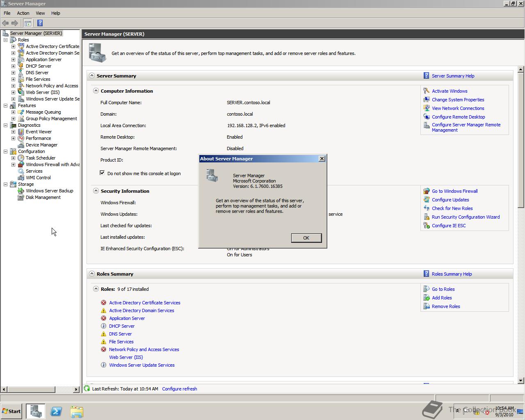
Task: Expand the File Services tree node
Action: coord(13,79)
